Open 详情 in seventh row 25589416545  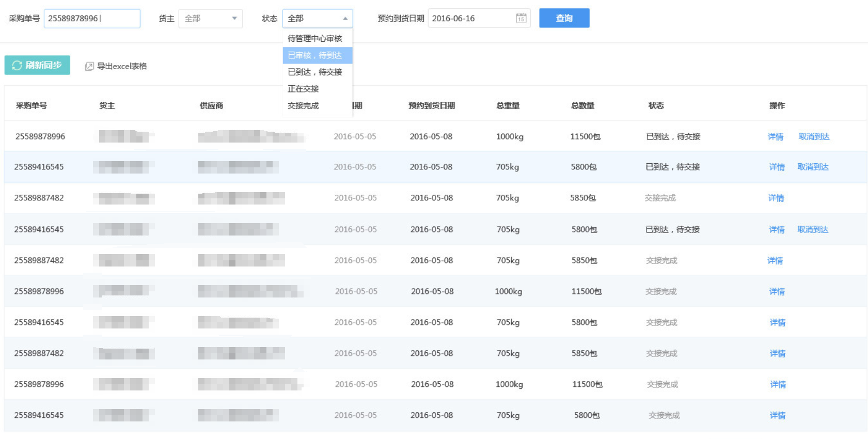[778, 322]
